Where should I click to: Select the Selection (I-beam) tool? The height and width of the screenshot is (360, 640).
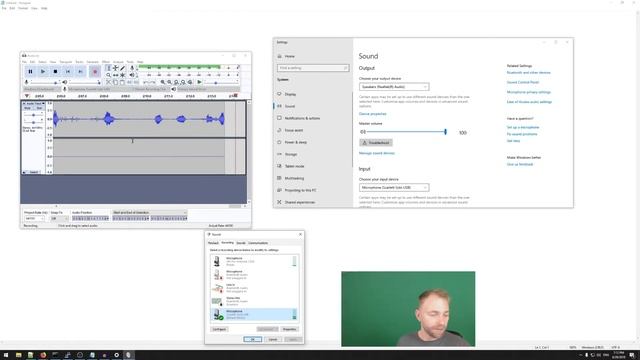click(108, 68)
